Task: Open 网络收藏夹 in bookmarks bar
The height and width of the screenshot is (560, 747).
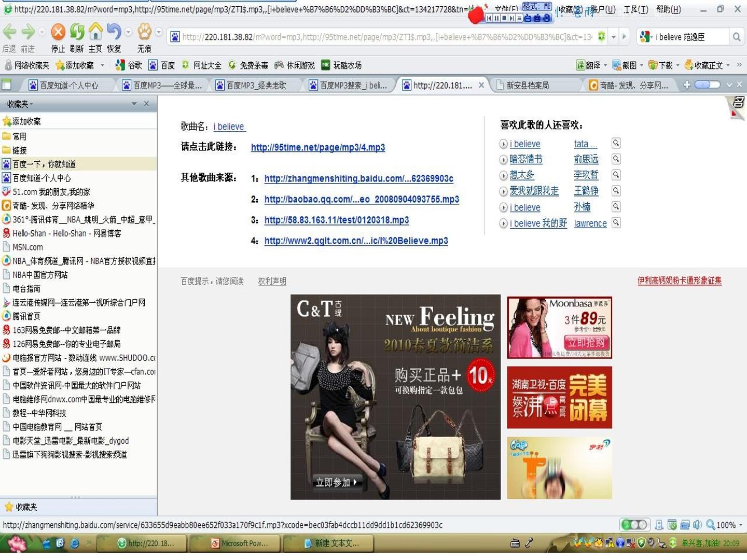Action: click(x=27, y=65)
